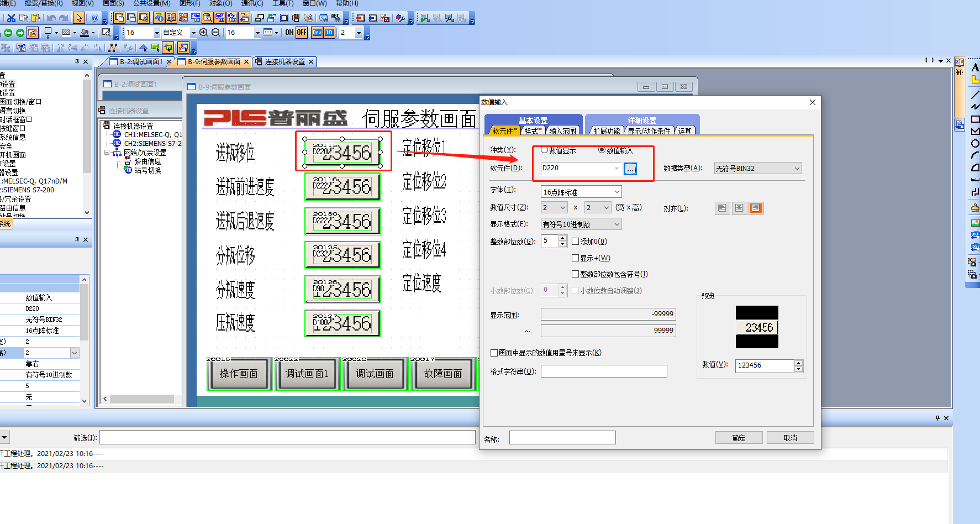Open the 数值尺寸 height dropdown
Screen dimensions: 980x524
[x=598, y=208]
